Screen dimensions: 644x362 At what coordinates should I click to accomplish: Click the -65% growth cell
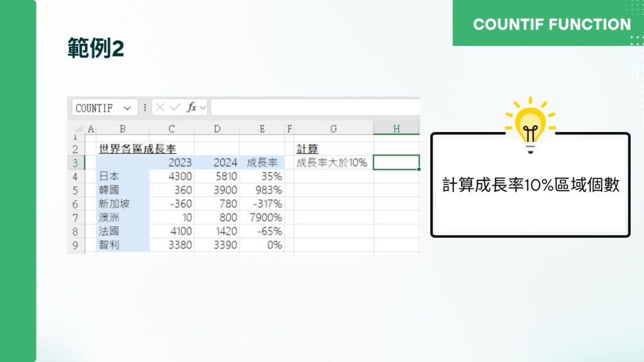pyautogui.click(x=262, y=231)
